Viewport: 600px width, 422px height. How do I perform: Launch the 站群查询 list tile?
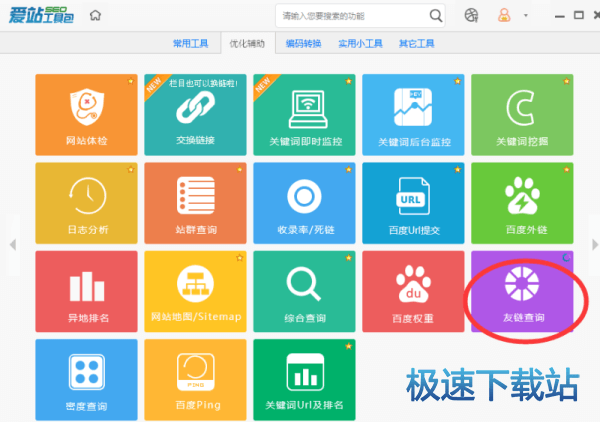pos(195,203)
